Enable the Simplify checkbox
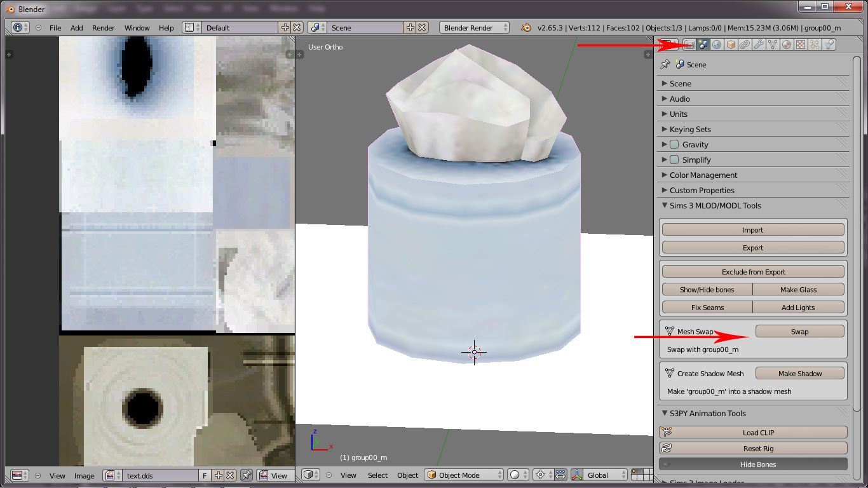The height and width of the screenshot is (488, 868). click(674, 160)
